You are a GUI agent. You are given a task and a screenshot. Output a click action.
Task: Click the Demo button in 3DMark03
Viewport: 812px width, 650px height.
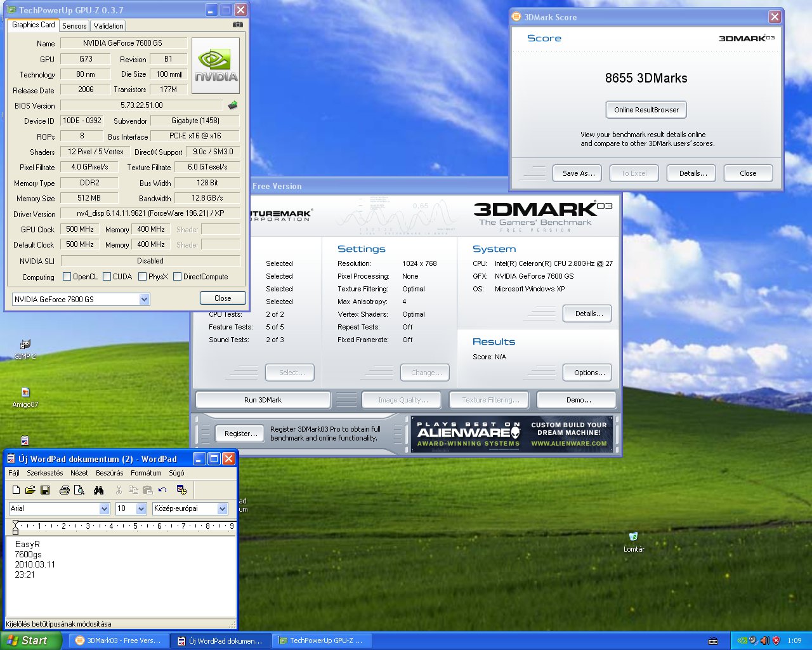577,400
